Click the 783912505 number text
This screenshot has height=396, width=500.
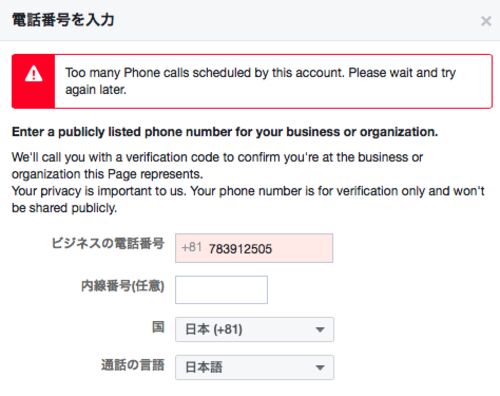point(240,249)
